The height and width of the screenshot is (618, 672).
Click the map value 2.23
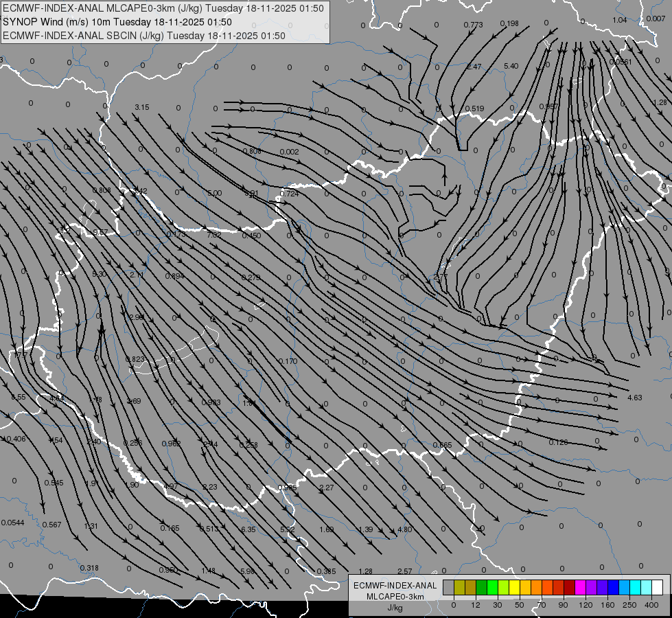click(210, 487)
